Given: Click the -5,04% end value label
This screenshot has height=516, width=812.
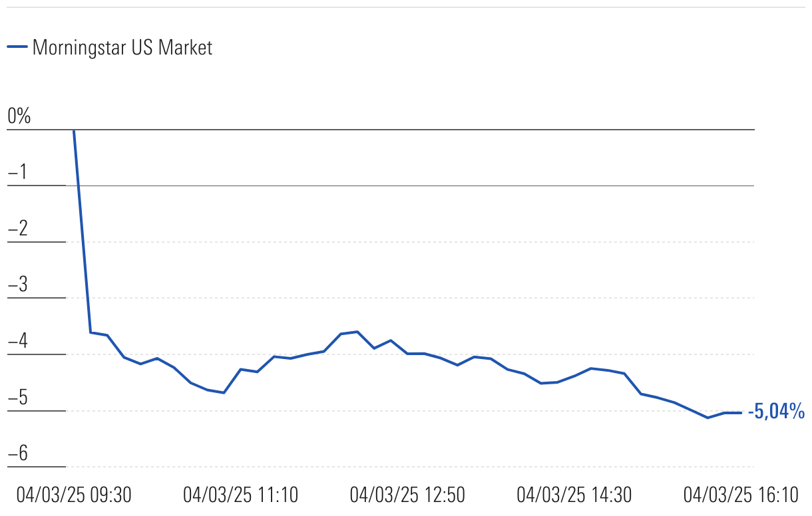Looking at the screenshot, I should (776, 412).
